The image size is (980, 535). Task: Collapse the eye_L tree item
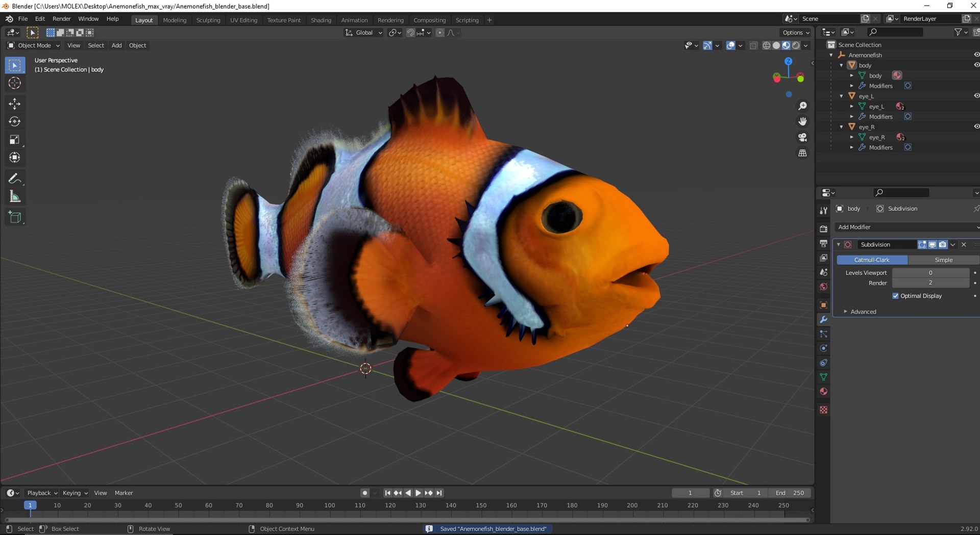point(842,96)
